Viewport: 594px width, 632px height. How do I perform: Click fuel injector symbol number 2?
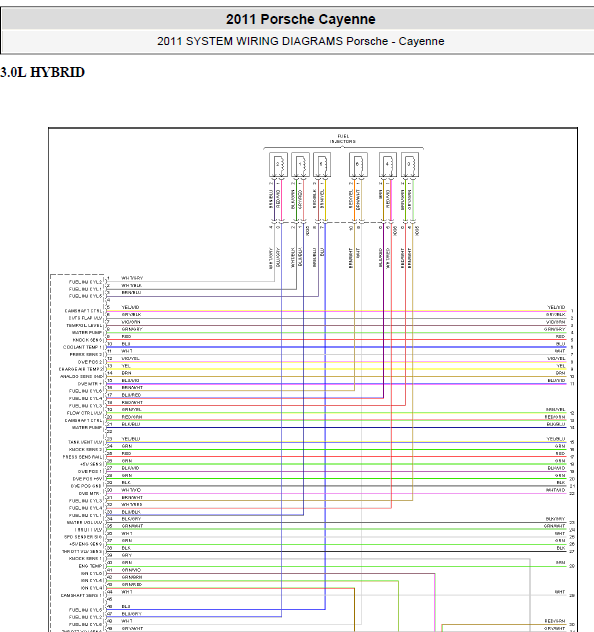[278, 164]
